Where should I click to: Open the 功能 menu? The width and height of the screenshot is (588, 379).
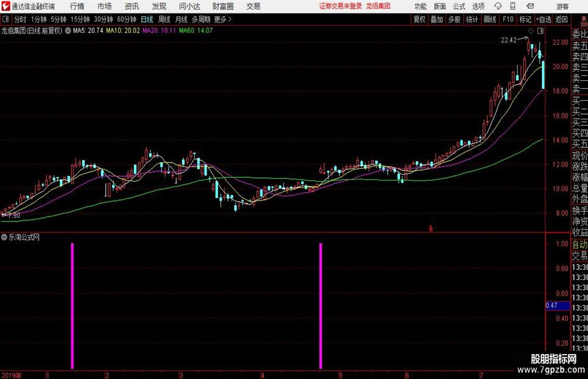point(421,6)
